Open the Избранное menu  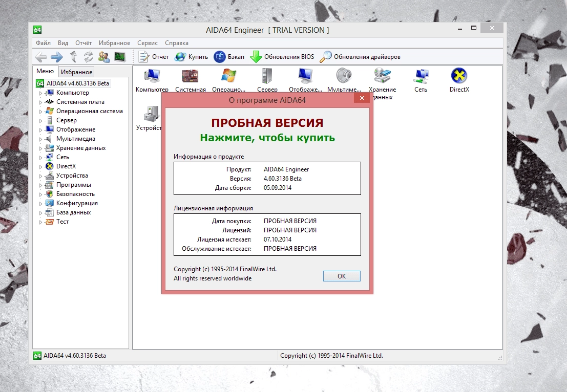pos(114,43)
